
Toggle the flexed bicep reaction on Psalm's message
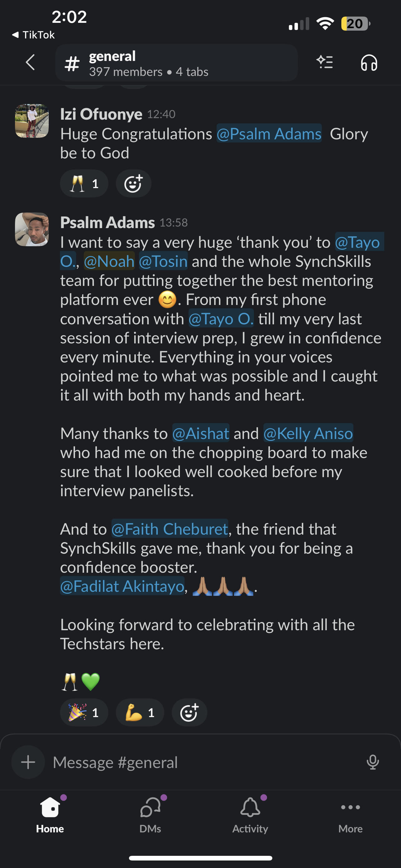[x=140, y=712]
